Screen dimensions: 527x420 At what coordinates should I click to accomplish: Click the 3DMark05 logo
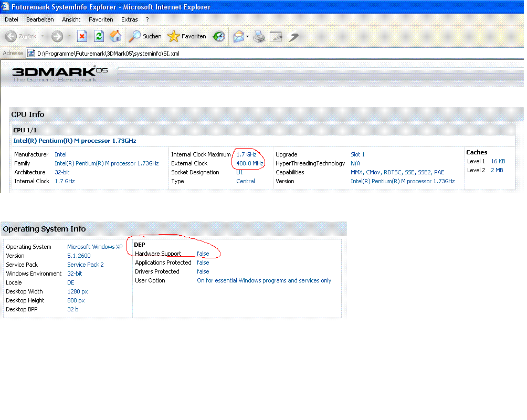click(x=60, y=74)
